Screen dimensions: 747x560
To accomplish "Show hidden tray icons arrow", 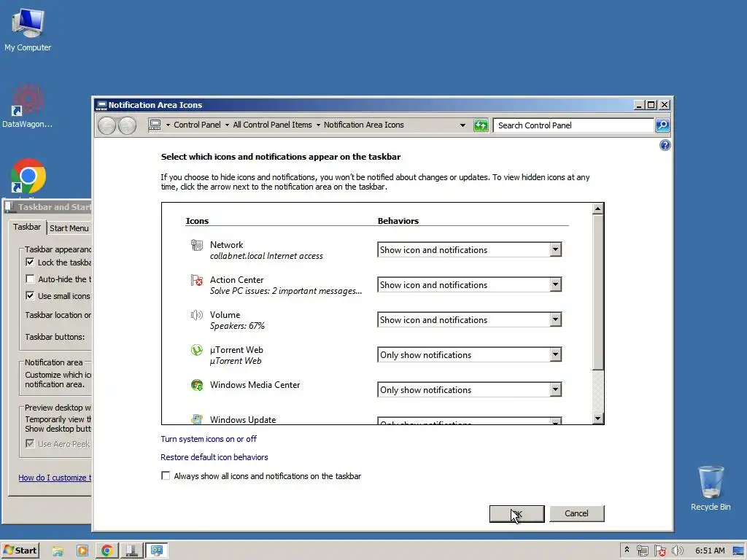I will (627, 550).
